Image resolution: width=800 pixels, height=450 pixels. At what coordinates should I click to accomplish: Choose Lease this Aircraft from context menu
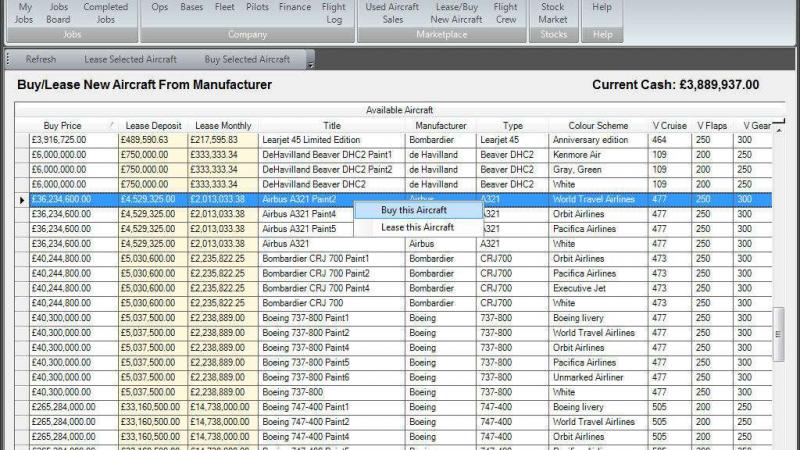click(418, 228)
